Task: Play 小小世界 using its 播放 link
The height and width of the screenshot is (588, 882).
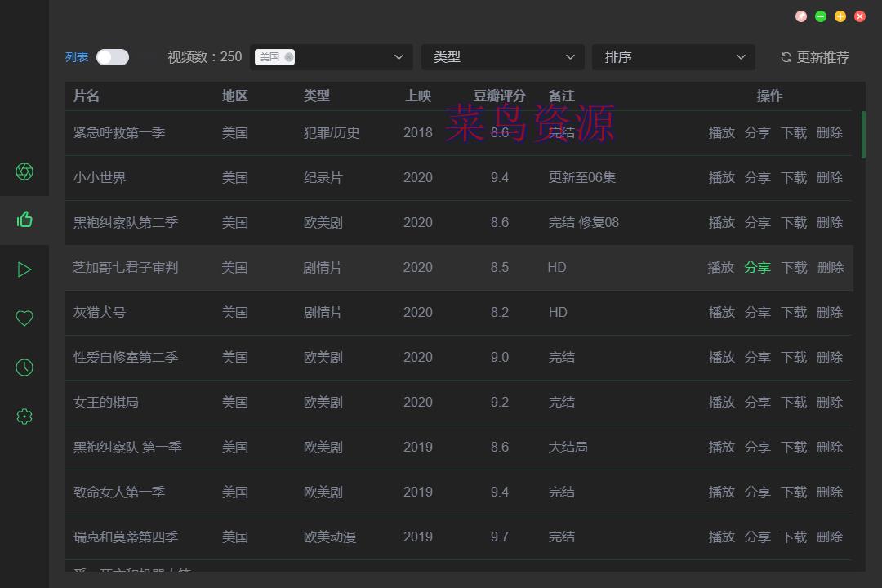Action: [722, 177]
